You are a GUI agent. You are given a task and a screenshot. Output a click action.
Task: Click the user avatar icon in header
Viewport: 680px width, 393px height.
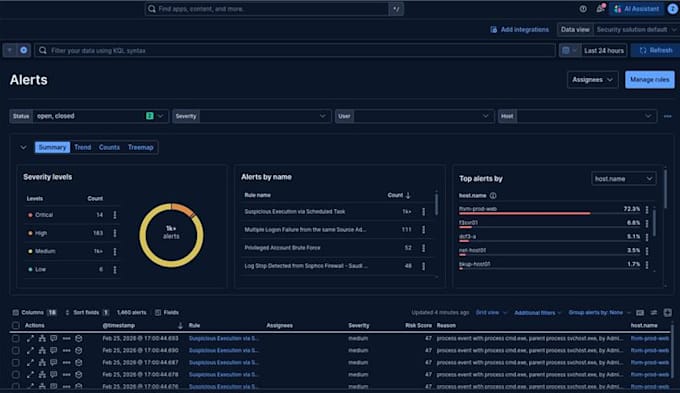(x=673, y=9)
